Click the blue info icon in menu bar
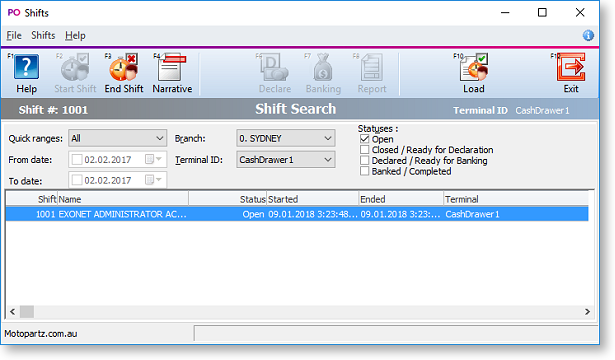The height and width of the screenshot is (360, 615). 588,36
